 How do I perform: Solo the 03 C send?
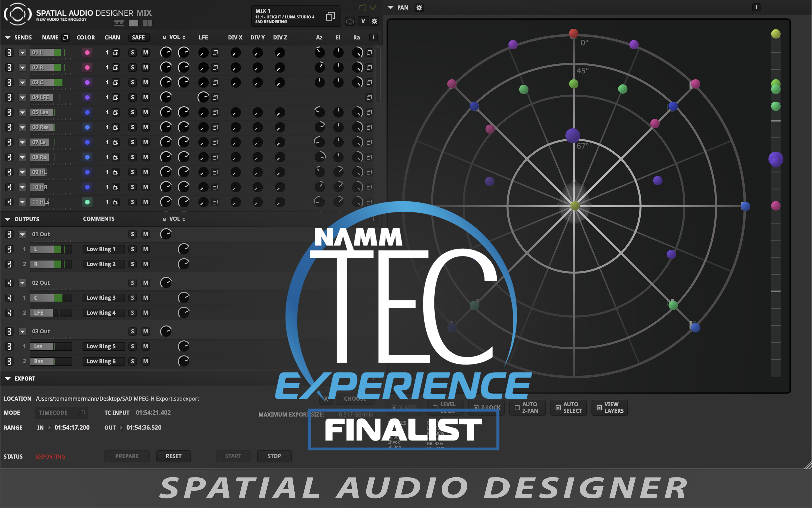pyautogui.click(x=132, y=82)
